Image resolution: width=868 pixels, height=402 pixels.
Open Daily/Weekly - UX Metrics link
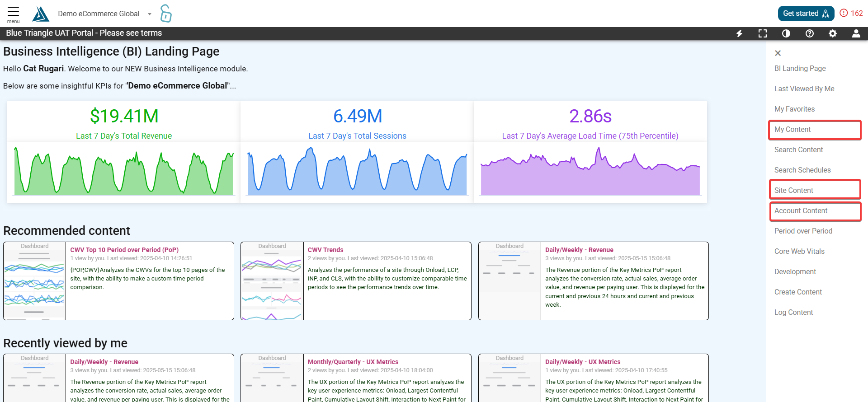point(583,362)
